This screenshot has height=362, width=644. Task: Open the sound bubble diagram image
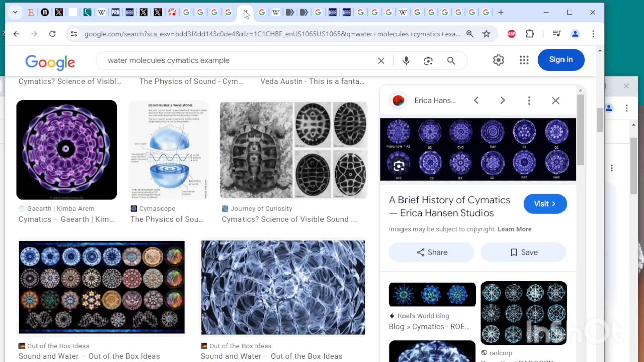click(169, 150)
